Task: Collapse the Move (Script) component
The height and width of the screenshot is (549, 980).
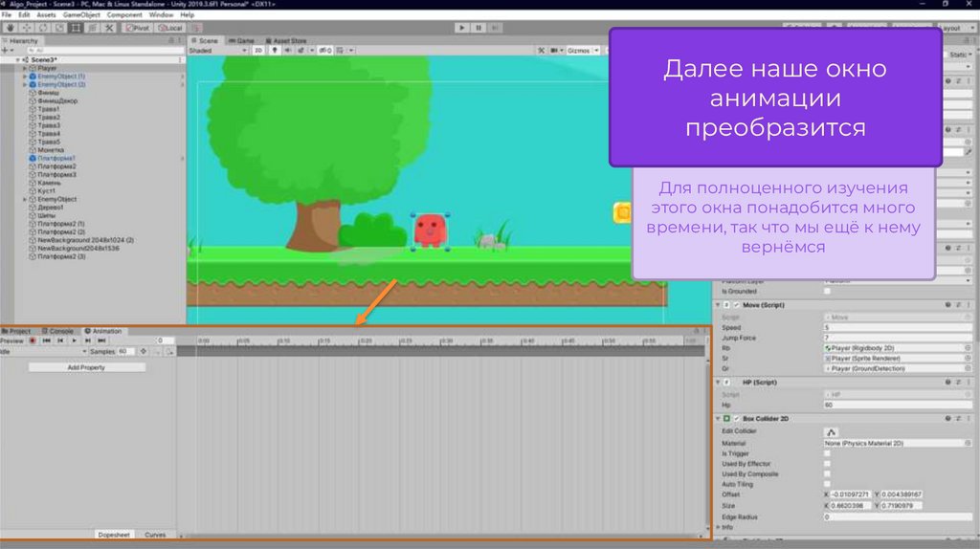Action: pyautogui.click(x=717, y=305)
